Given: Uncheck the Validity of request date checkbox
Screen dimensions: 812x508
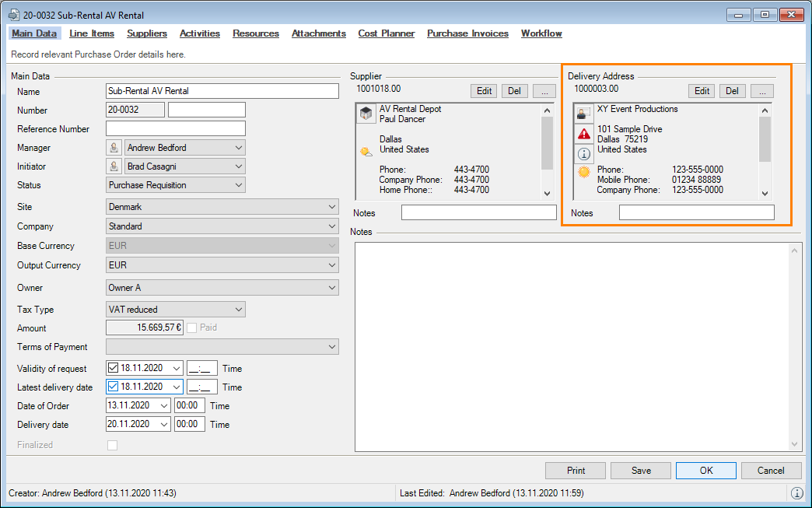Looking at the screenshot, I should click(x=114, y=368).
